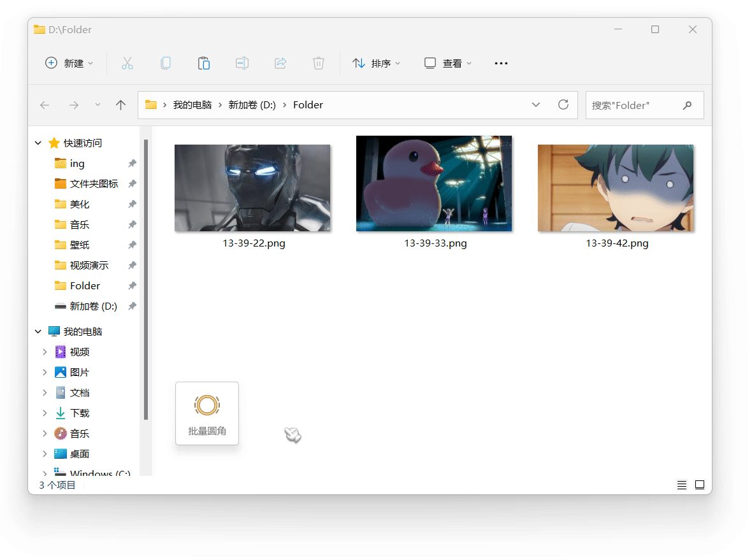
Task: Click pin icon next to 壁纸
Action: [133, 245]
